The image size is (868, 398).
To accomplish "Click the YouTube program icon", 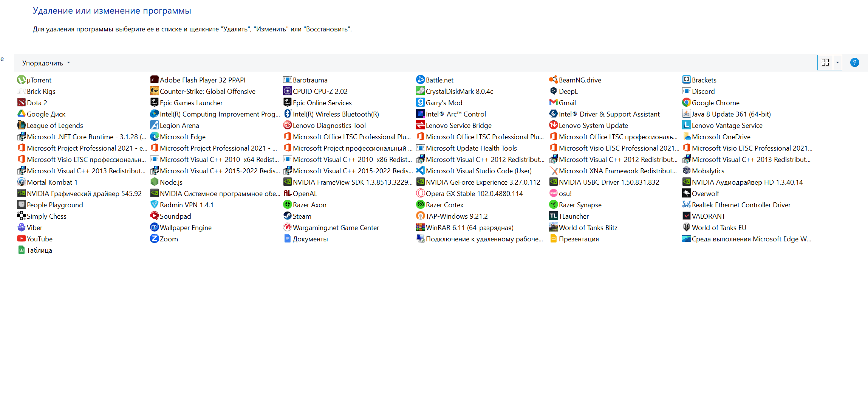I will point(22,239).
